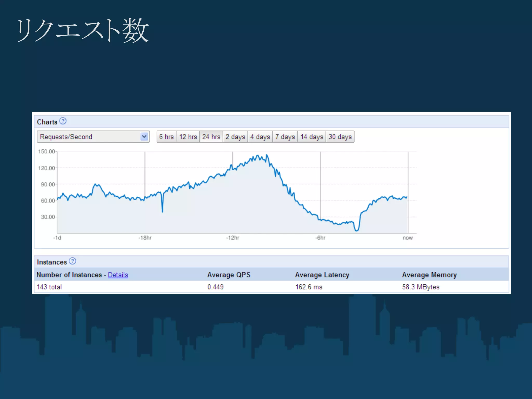
Task: Click the Average Latency column header
Action: point(322,275)
